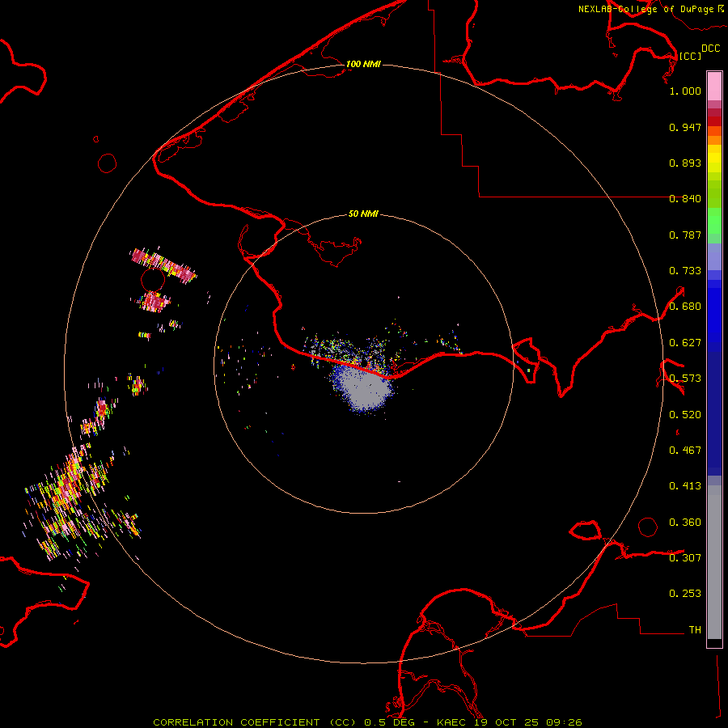Click the NEXLAB-College of DuPage watermark text
The height and width of the screenshot is (728, 728).
[651, 9]
